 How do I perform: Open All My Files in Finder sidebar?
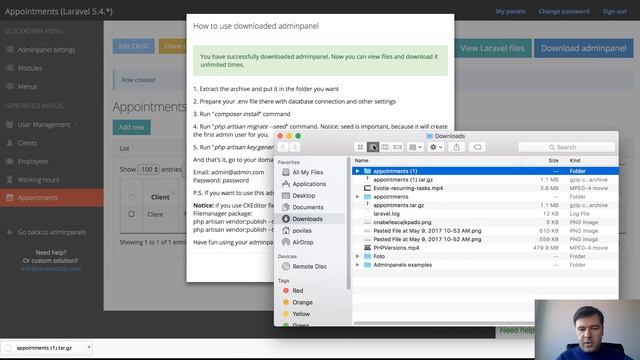coord(308,172)
